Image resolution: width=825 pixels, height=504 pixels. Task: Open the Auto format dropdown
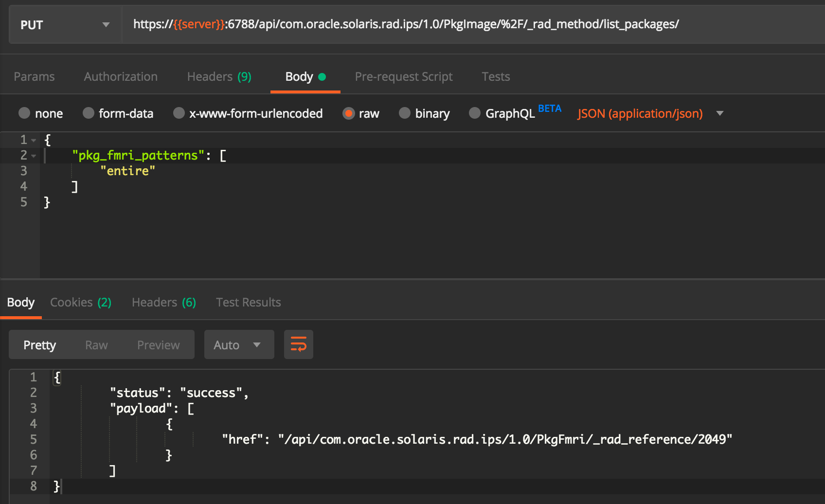point(238,345)
